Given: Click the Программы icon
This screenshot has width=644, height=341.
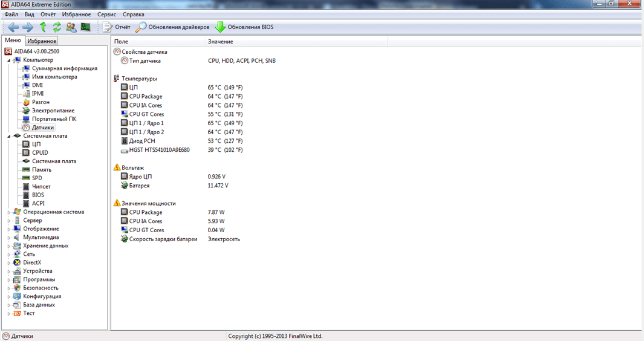Looking at the screenshot, I should [x=17, y=279].
